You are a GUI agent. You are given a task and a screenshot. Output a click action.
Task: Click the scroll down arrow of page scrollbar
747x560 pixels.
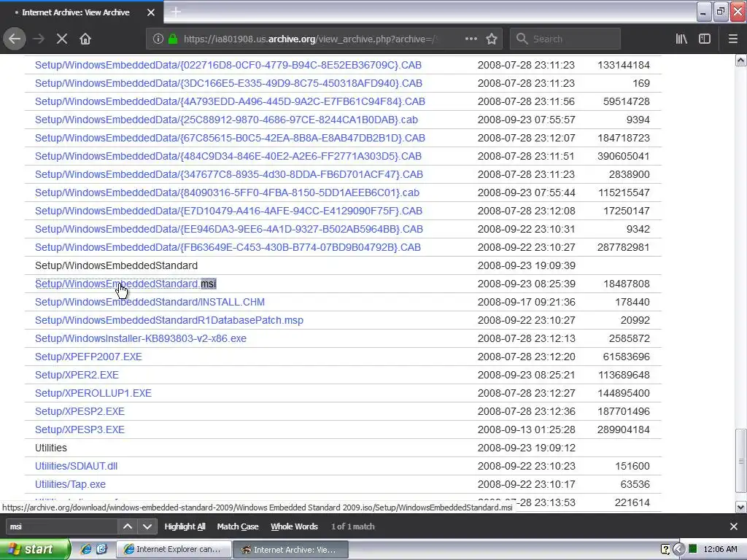(x=741, y=507)
